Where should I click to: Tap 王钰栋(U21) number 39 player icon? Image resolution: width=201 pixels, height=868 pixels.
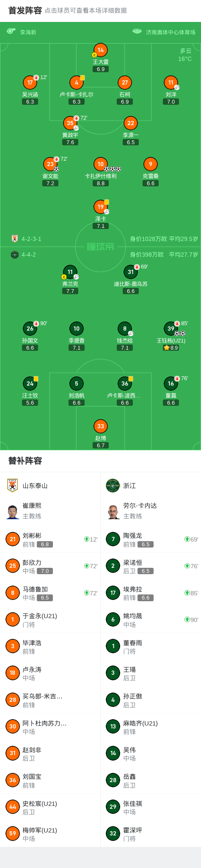tap(171, 329)
